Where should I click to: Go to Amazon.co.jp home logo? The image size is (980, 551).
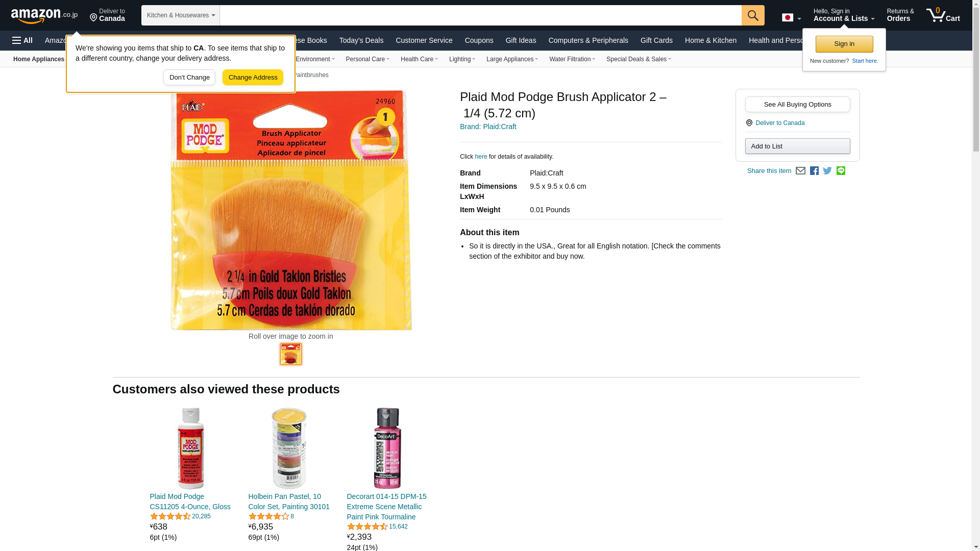pyautogui.click(x=44, y=15)
